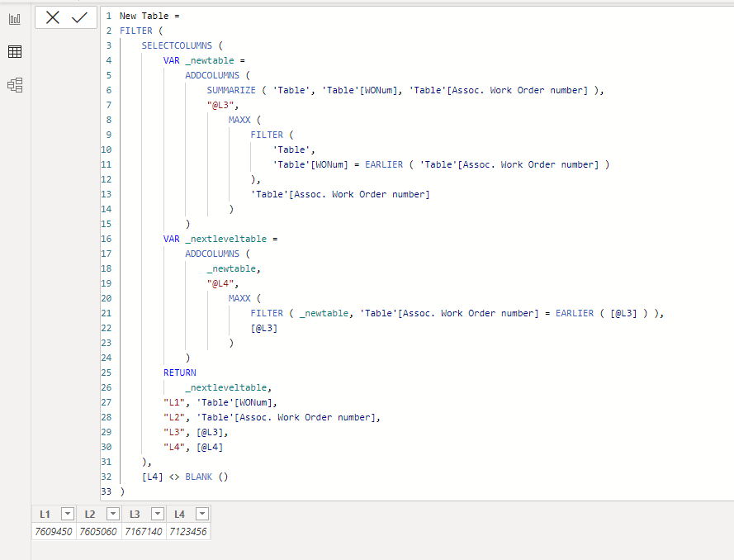Click the FILTER keyword on line 2

(135, 31)
